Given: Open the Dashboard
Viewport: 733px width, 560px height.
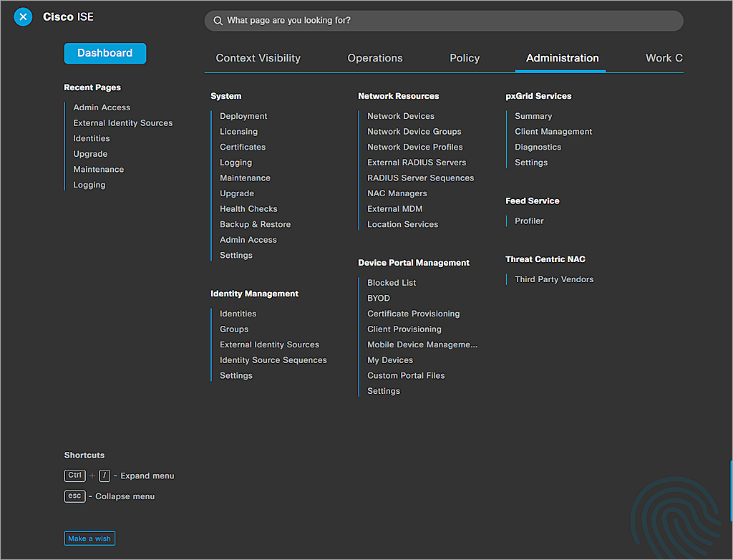Looking at the screenshot, I should 105,53.
